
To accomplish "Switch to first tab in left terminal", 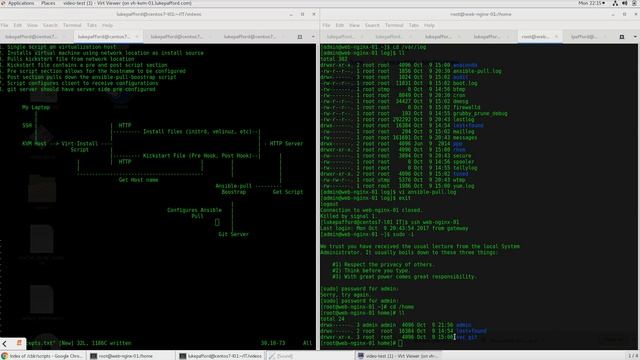I will 31,37.
